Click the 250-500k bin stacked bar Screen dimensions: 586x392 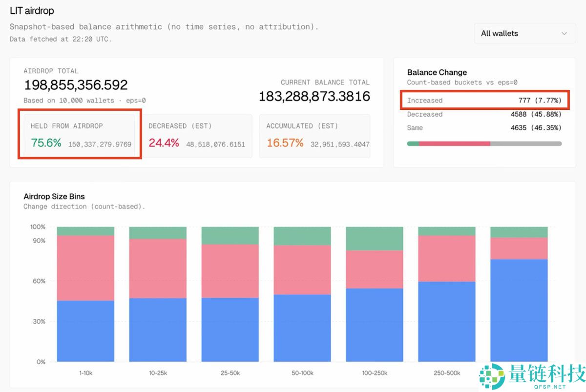coord(447,294)
